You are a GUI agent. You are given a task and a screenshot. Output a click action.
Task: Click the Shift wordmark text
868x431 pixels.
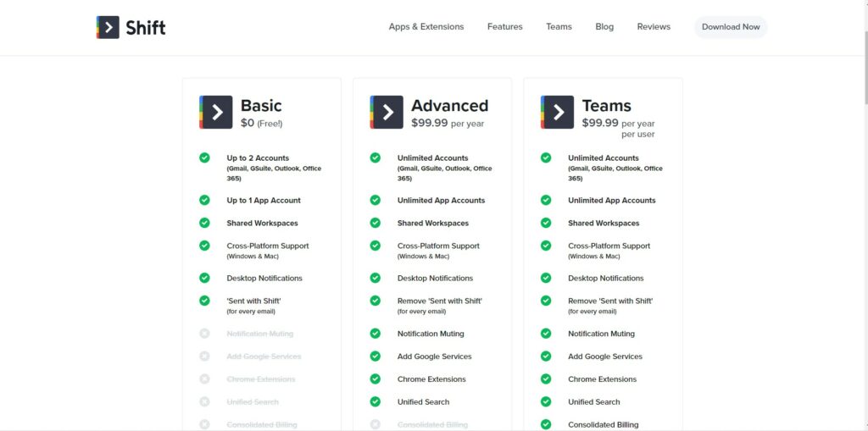(146, 27)
